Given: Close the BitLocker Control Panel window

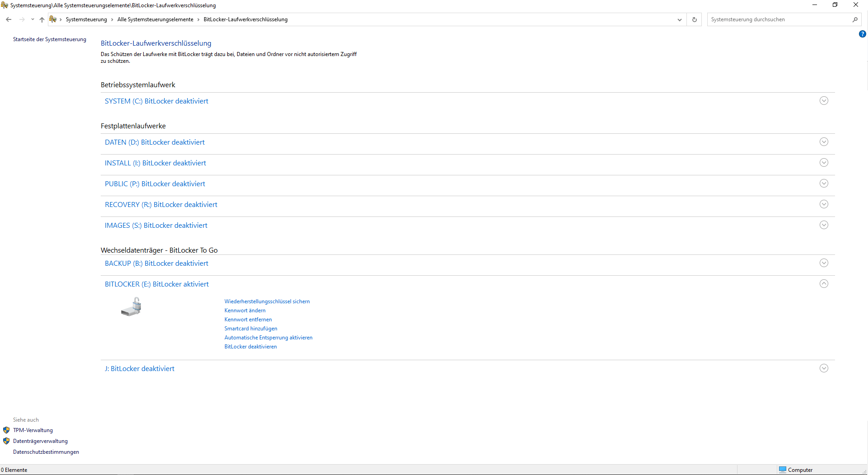Looking at the screenshot, I should [x=856, y=5].
